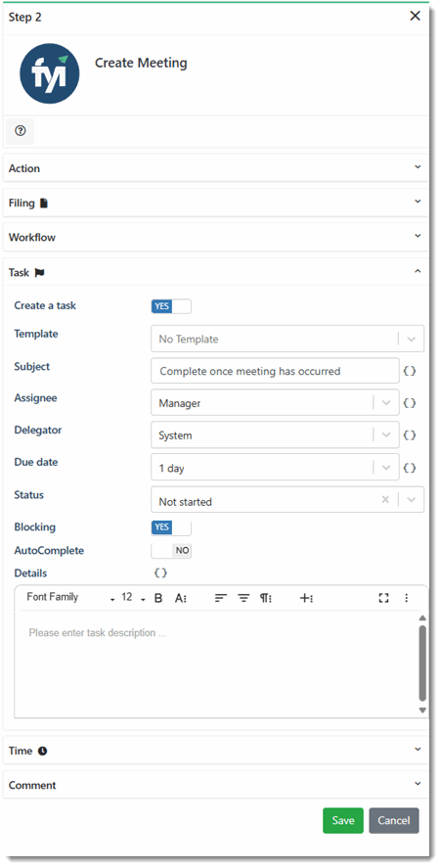Open the editor more options kebab menu
This screenshot has width=441, height=868.
[407, 598]
